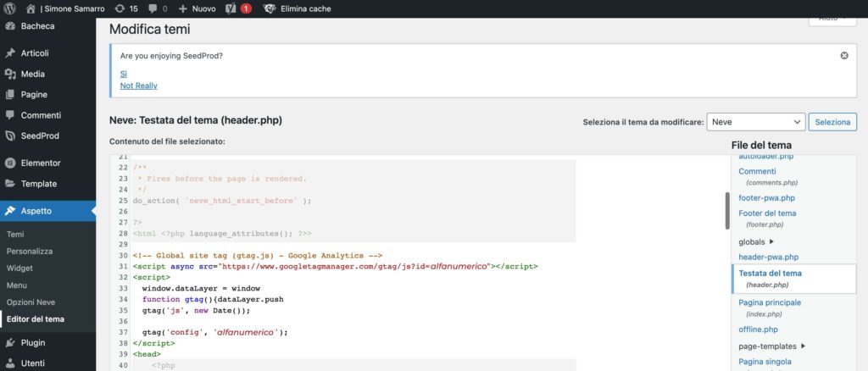Click the Seleziona button
The image size is (868, 371).
832,122
